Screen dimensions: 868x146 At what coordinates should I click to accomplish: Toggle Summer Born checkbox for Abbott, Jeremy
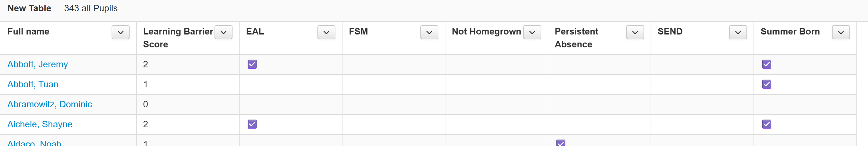pyautogui.click(x=767, y=64)
